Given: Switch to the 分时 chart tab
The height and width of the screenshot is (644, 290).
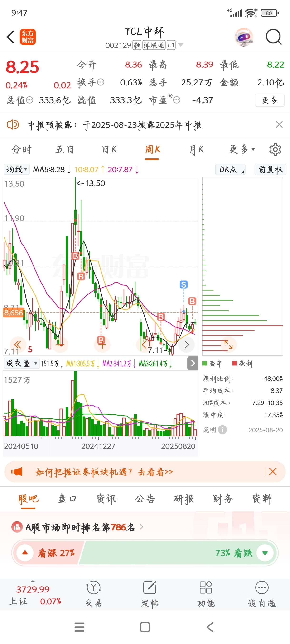Looking at the screenshot, I should [x=22, y=150].
